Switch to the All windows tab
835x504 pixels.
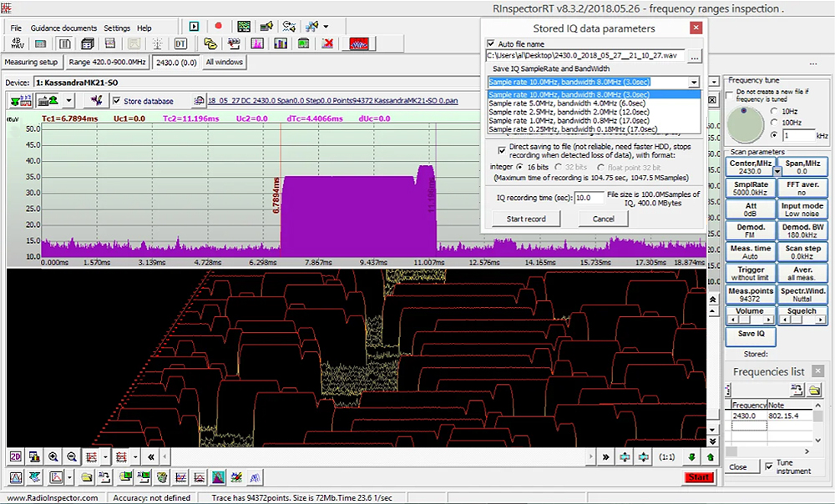point(224,62)
